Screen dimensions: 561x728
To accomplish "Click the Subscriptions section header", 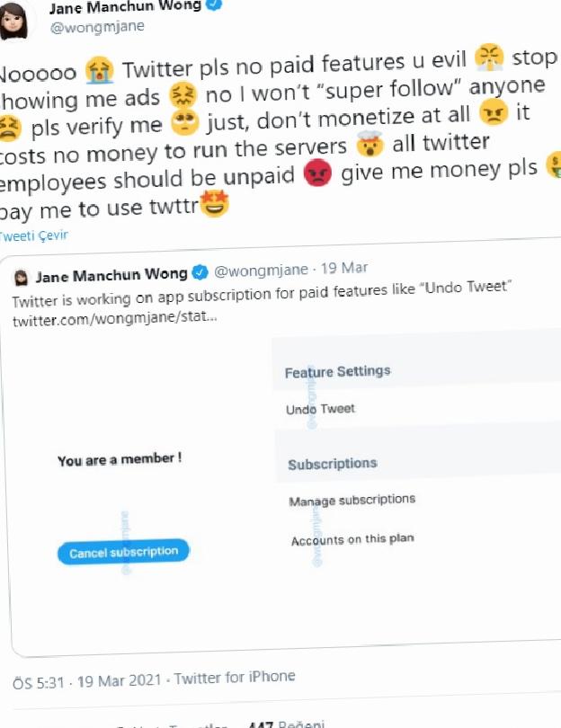I will (x=333, y=464).
